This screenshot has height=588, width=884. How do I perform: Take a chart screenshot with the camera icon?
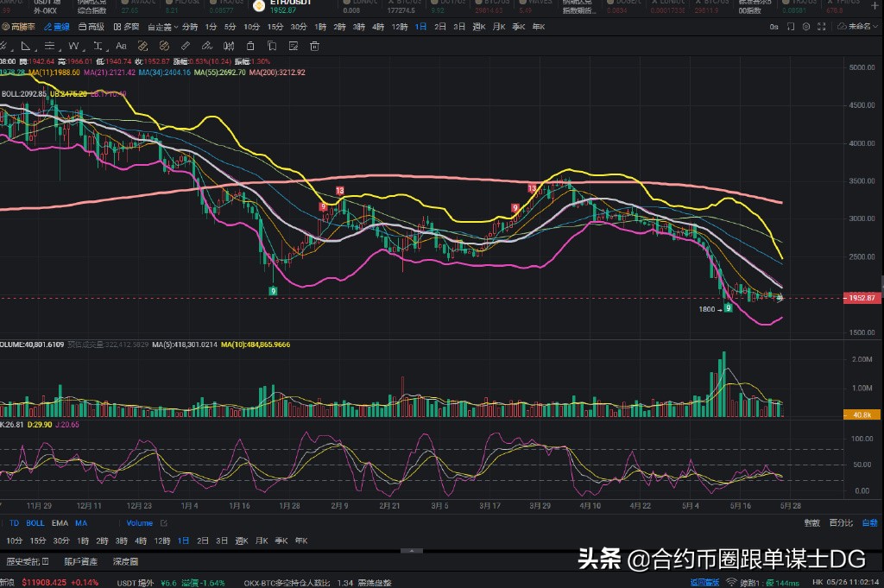(x=791, y=27)
